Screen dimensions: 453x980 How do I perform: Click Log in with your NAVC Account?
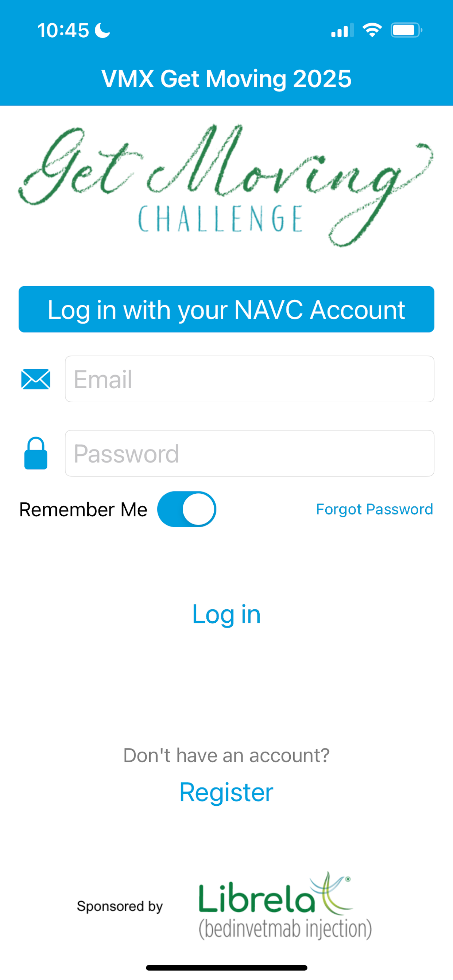tap(226, 309)
